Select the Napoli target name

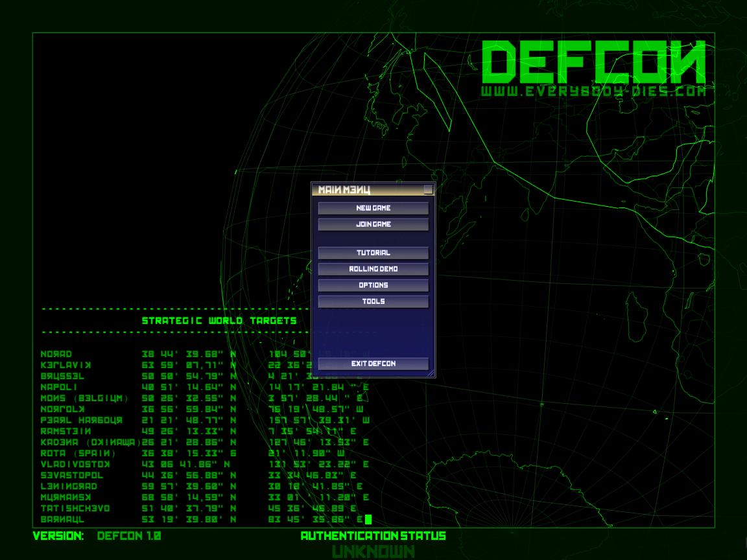(x=59, y=387)
